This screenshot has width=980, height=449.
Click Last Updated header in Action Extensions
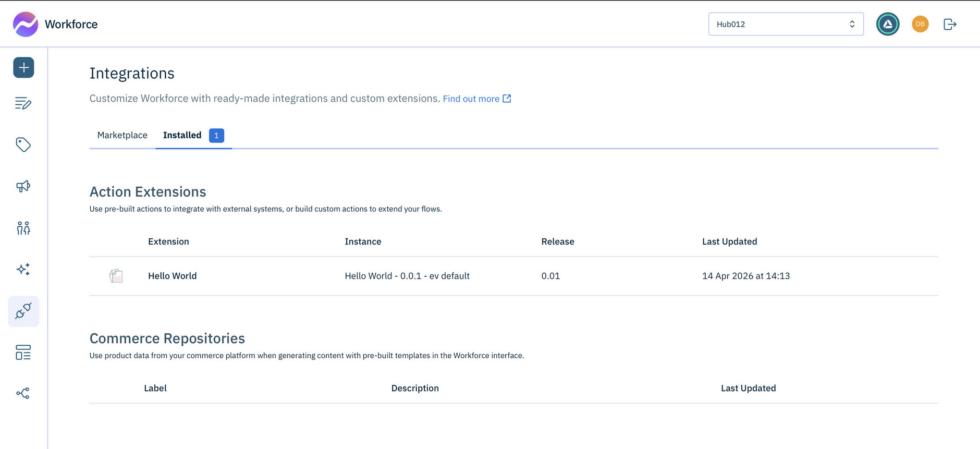(x=729, y=241)
